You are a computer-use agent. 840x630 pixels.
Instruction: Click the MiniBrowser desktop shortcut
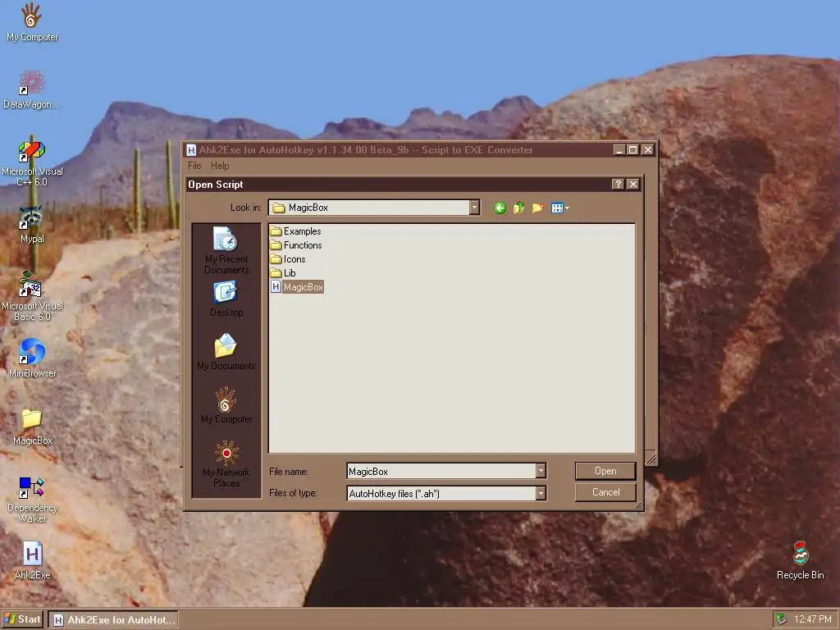[x=32, y=358]
